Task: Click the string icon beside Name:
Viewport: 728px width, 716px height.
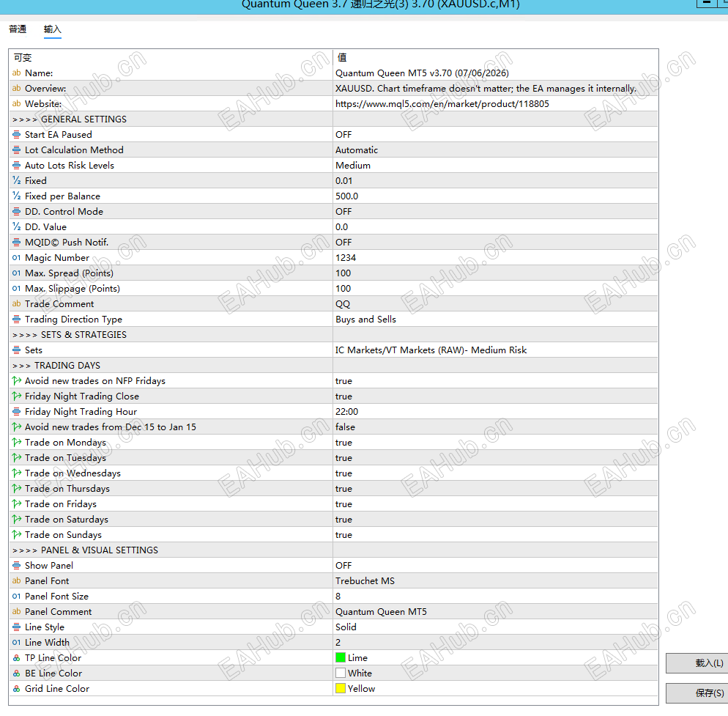Action: pyautogui.click(x=16, y=73)
